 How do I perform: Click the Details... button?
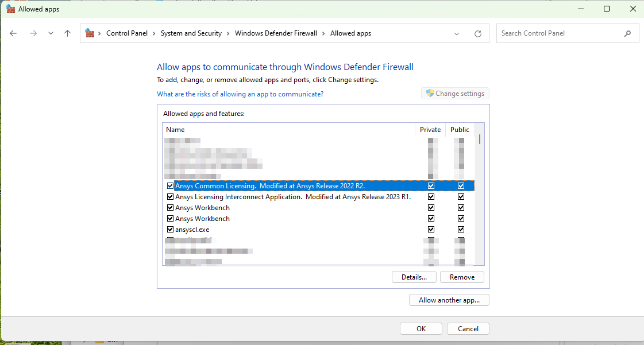[414, 277]
